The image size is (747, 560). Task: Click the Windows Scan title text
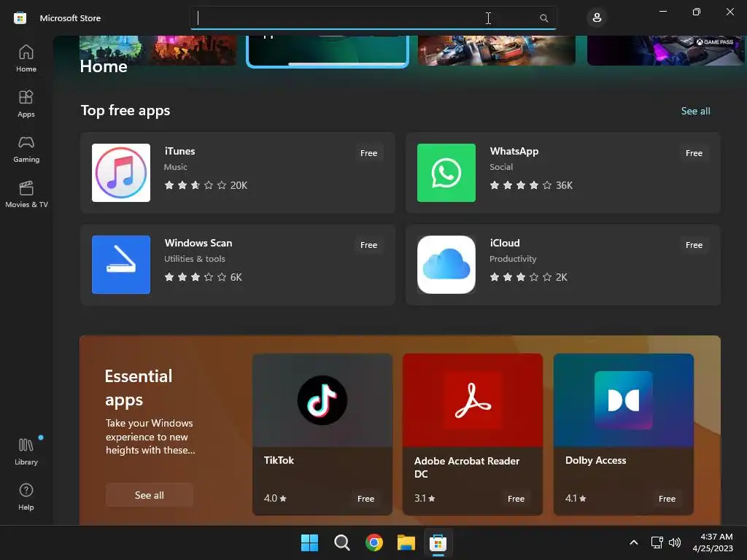pyautogui.click(x=198, y=243)
